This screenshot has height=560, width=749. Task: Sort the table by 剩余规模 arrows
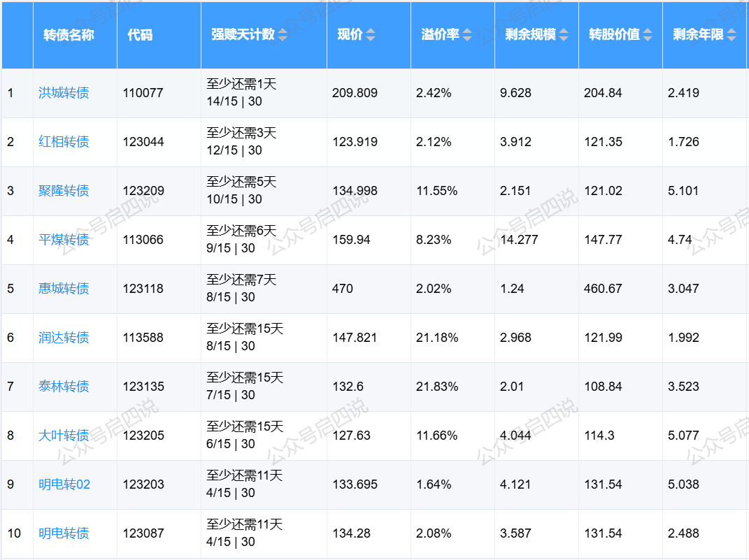point(564,35)
